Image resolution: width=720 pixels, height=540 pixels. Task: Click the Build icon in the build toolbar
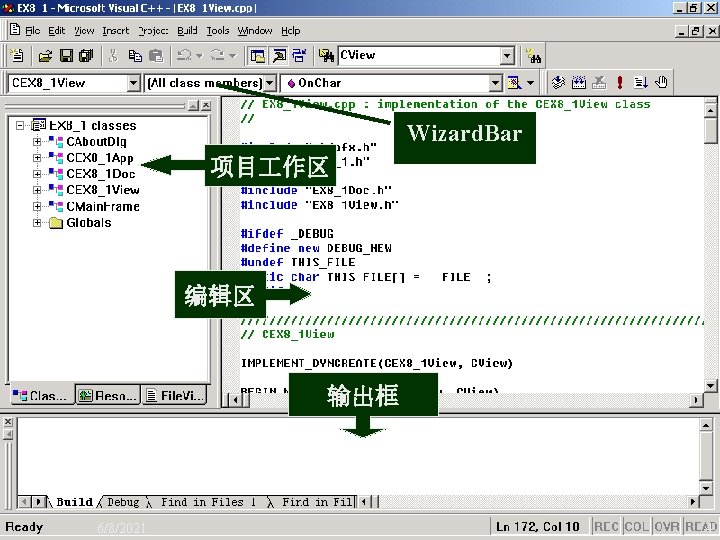tap(579, 83)
